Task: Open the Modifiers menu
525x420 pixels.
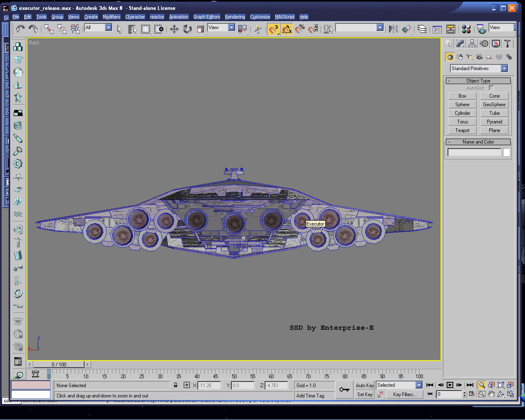Action: (112, 17)
